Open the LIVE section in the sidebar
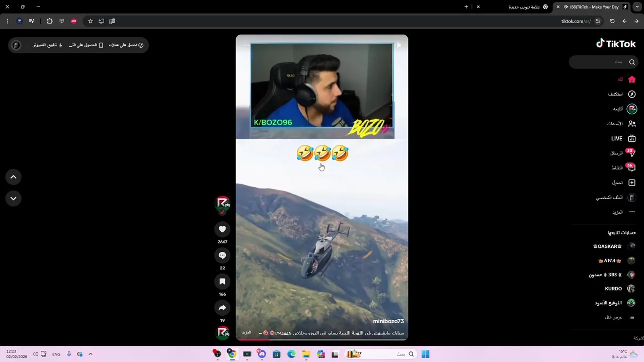This screenshot has width=644, height=362. point(623,138)
